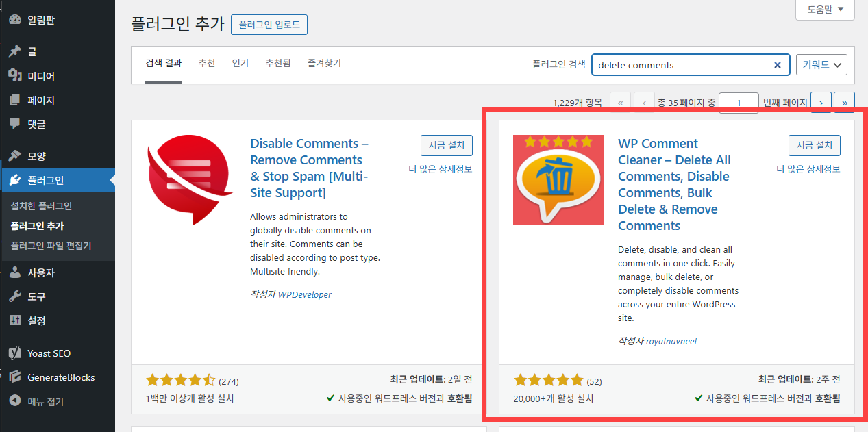
Task: Click the '1,229개 항목' item count
Action: pyautogui.click(x=577, y=103)
